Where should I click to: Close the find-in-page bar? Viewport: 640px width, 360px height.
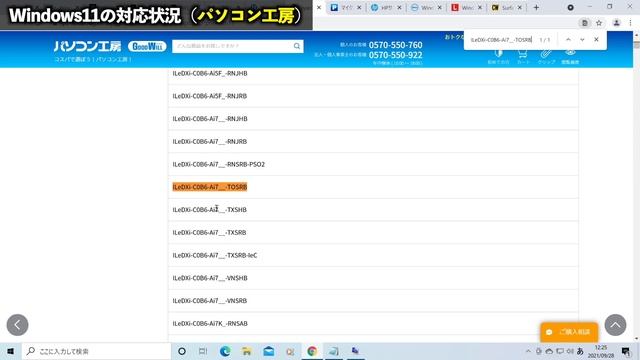[x=596, y=40]
